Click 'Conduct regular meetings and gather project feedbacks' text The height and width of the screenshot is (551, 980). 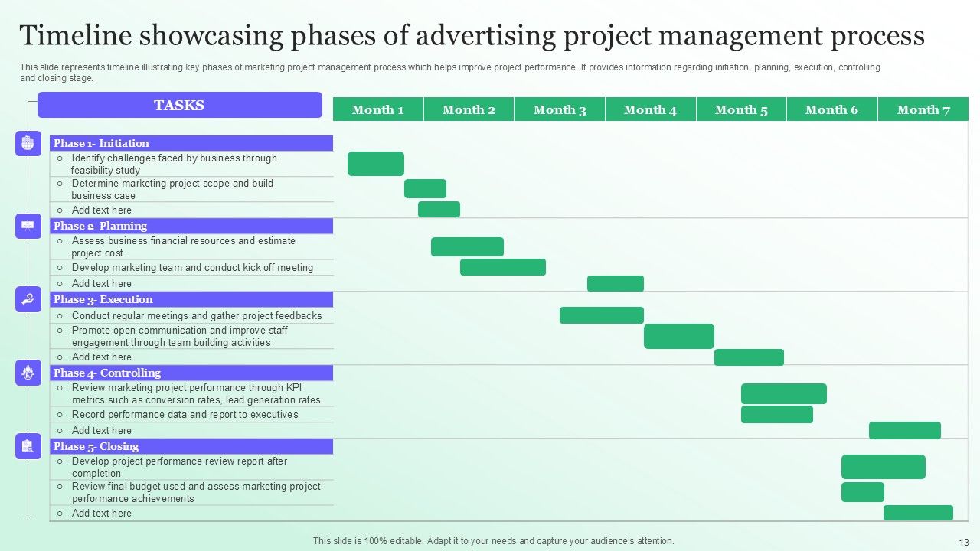(x=197, y=315)
